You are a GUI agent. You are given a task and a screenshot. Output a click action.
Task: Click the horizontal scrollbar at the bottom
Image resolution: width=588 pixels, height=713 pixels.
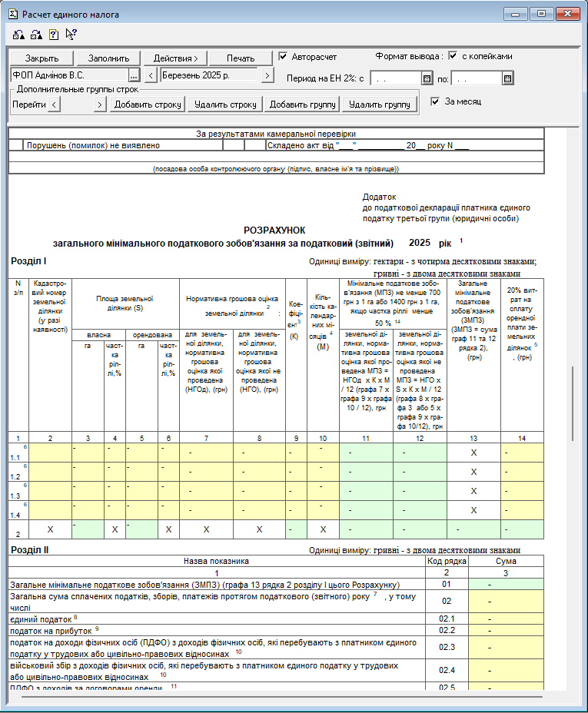(x=282, y=696)
